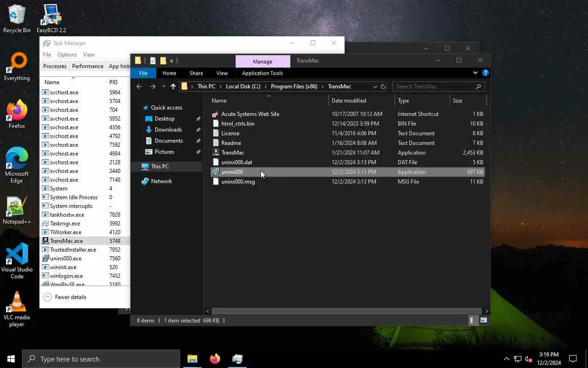Launch Firefox from the desktop

pyautogui.click(x=17, y=115)
